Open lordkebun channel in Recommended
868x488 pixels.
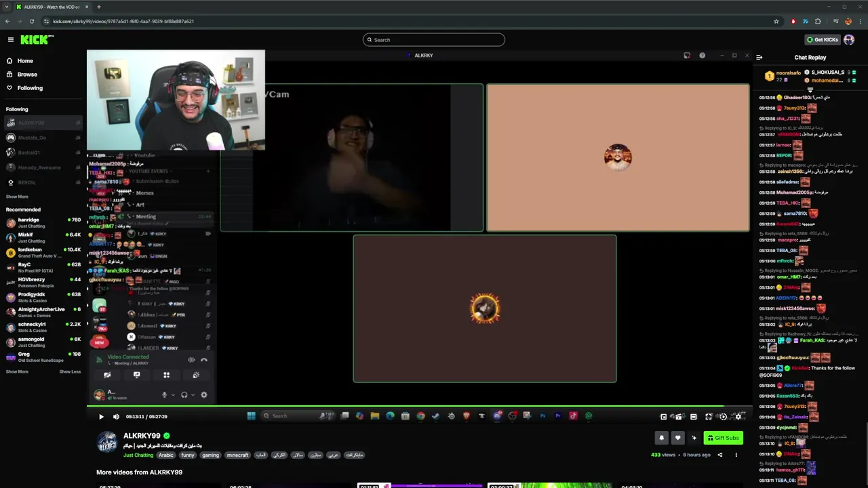pyautogui.click(x=43, y=253)
